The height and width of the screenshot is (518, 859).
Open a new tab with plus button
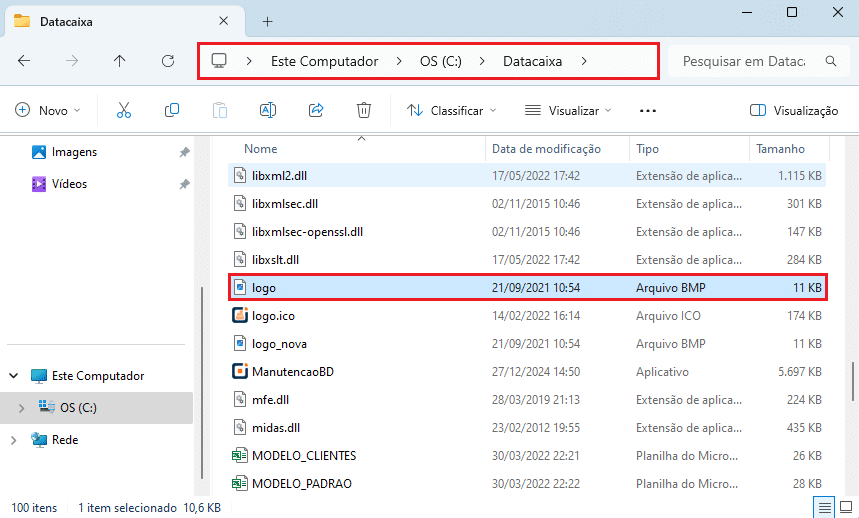point(267,21)
